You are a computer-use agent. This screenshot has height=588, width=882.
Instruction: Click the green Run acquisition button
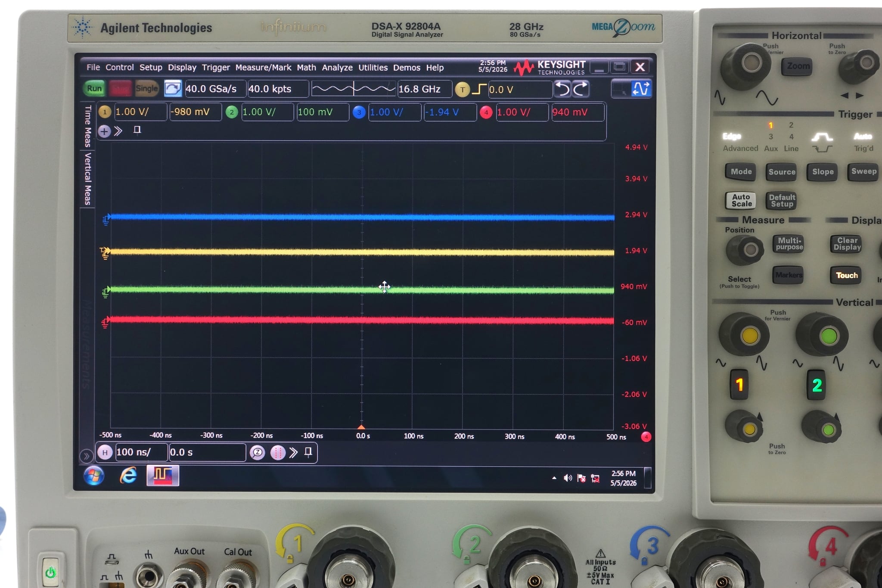(x=94, y=89)
